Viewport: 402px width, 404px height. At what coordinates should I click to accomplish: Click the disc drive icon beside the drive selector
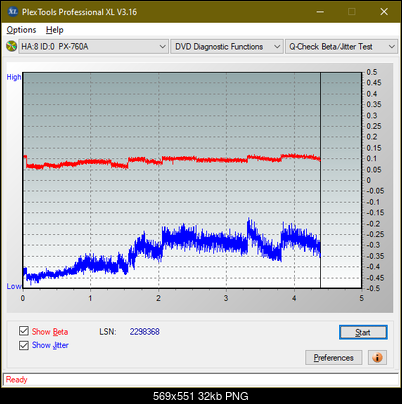(x=12, y=46)
